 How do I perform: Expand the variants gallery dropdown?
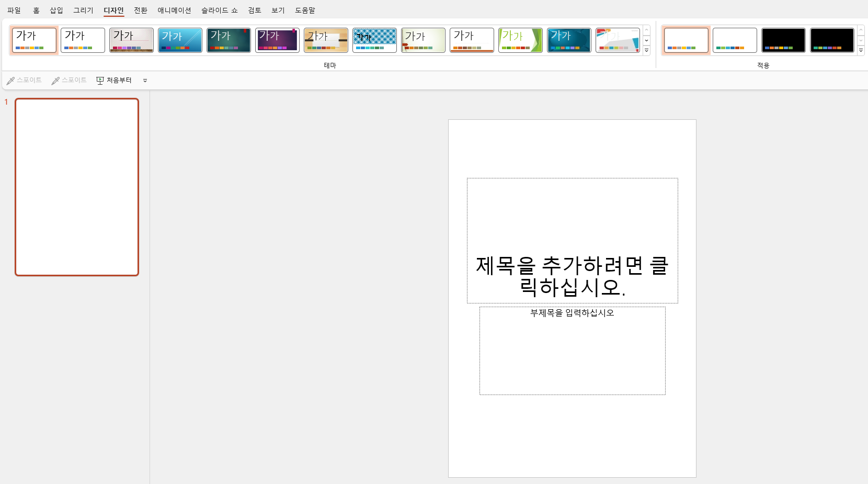coord(861,51)
